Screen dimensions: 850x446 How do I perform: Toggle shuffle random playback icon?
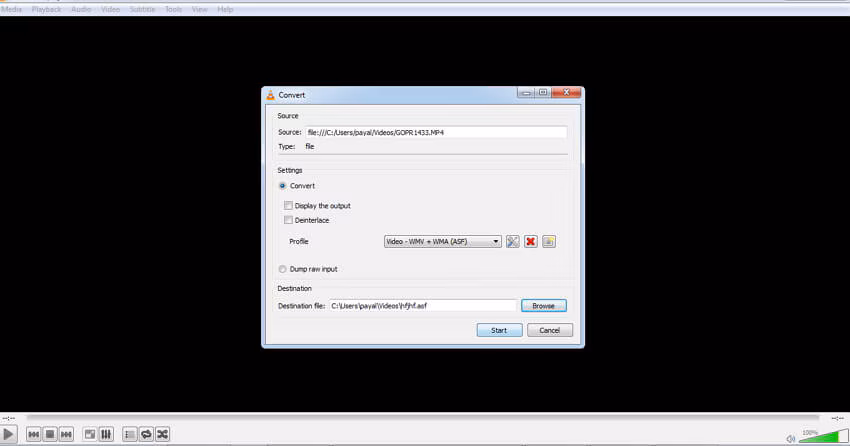pos(162,434)
